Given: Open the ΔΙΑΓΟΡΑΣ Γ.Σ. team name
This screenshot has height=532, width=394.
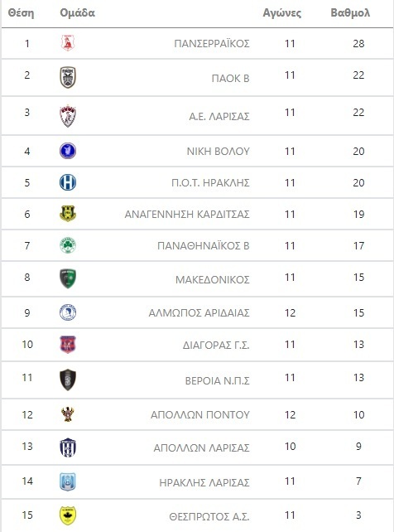Looking at the screenshot, I should pos(216,346).
